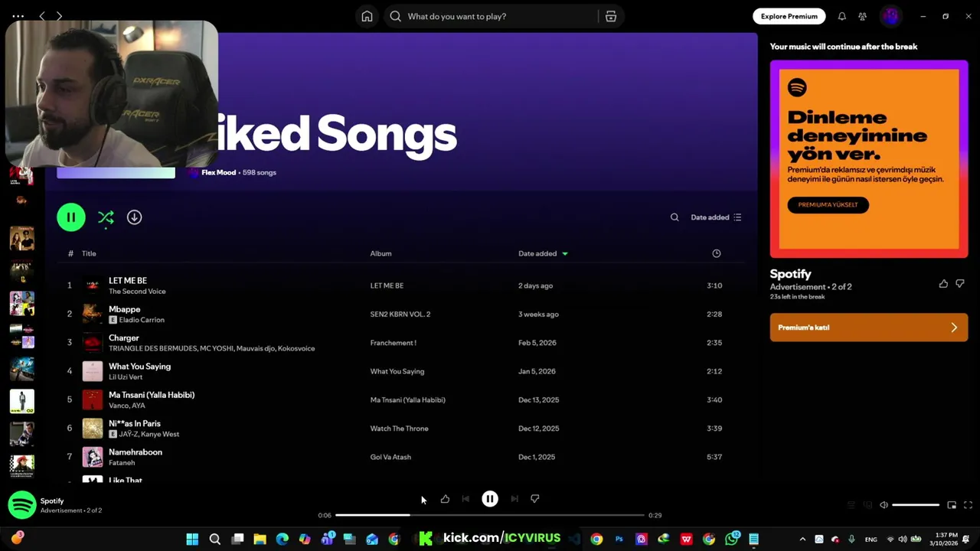This screenshot has height=551, width=980.
Task: Open the Flex Mood profile link
Action: point(218,173)
